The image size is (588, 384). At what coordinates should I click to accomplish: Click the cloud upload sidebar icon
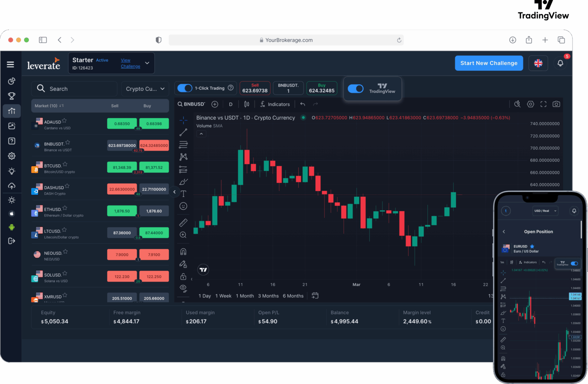12,186
